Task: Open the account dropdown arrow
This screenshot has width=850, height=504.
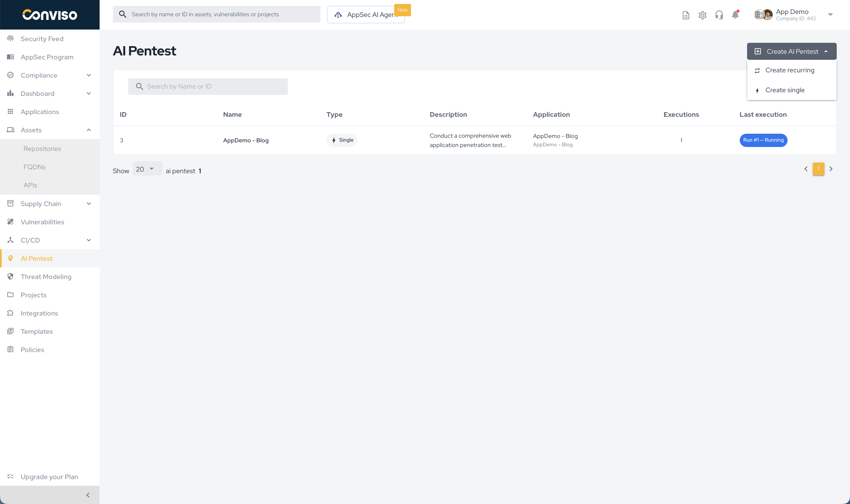Action: [x=830, y=15]
